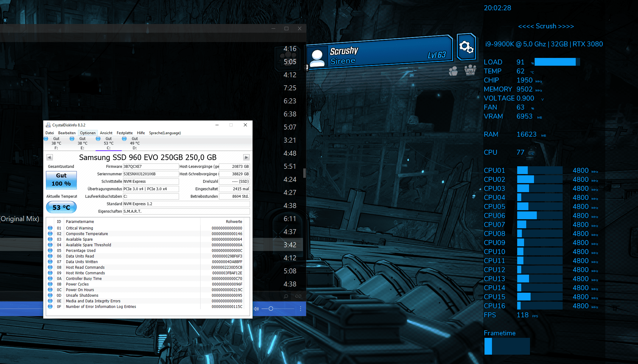Click the Unsafe Shutdowns status icon

coord(50,295)
